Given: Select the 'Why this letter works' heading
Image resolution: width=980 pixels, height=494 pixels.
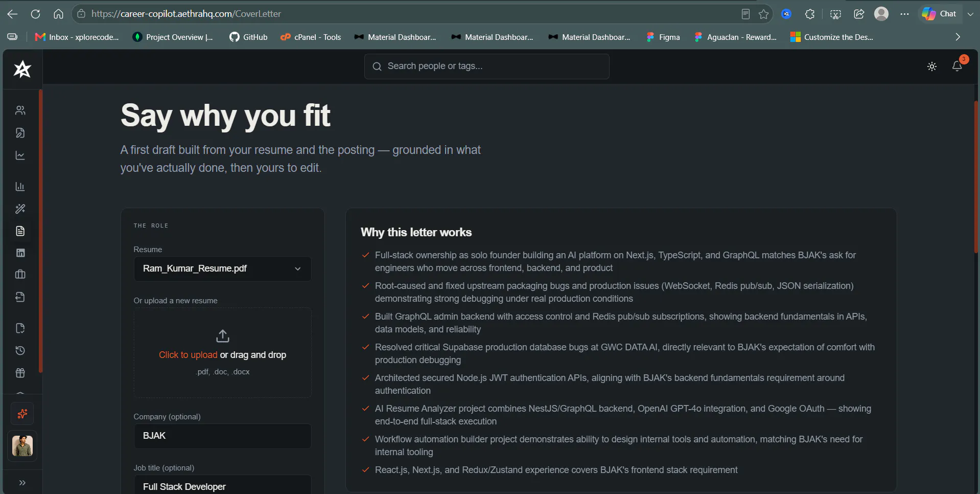Looking at the screenshot, I should tap(416, 233).
